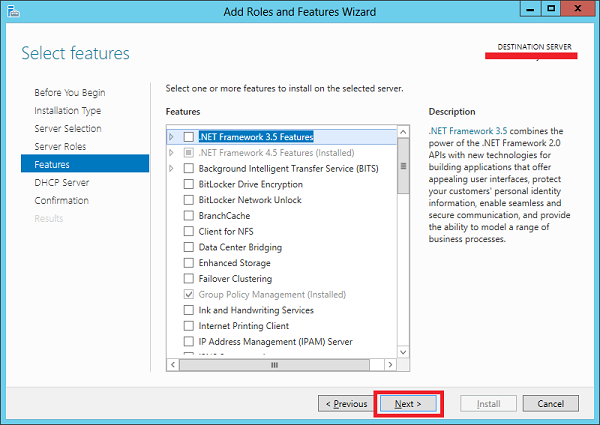Check the Failover Clustering feature

[x=189, y=279]
